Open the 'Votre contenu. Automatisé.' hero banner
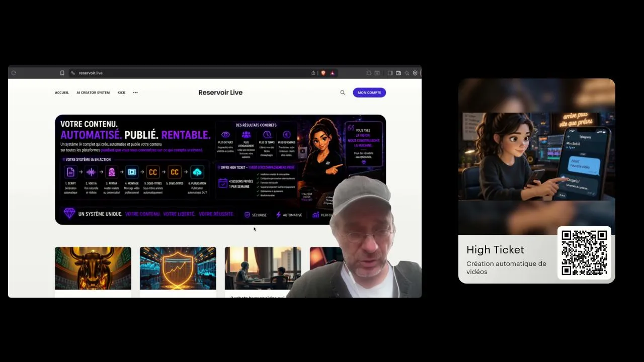 click(220, 169)
